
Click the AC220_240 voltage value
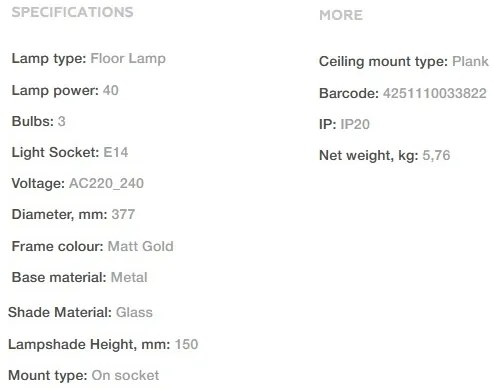106,183
